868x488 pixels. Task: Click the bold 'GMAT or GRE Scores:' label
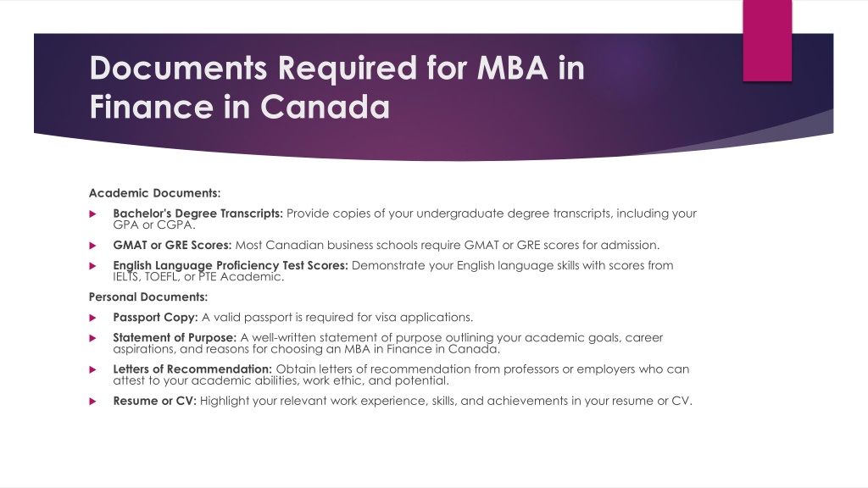coord(172,245)
